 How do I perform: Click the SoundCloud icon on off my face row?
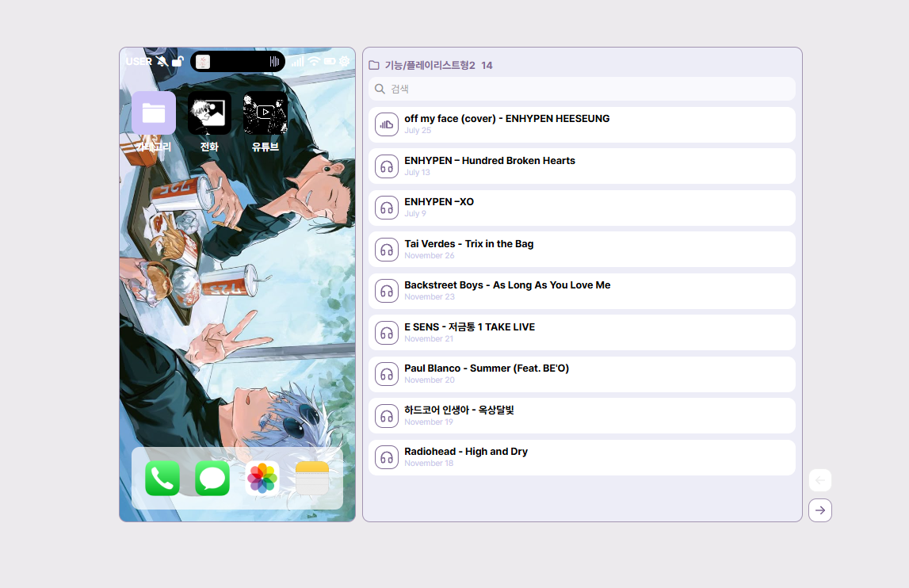387,124
